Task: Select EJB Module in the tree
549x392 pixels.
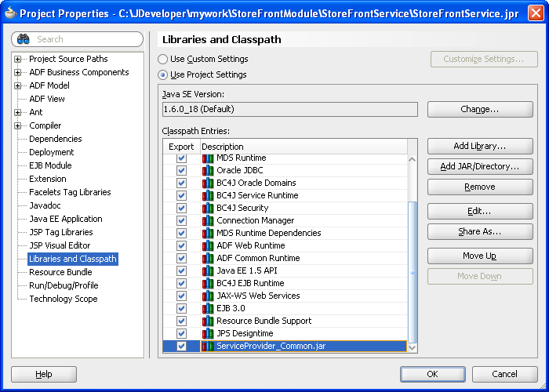Action: (50, 165)
